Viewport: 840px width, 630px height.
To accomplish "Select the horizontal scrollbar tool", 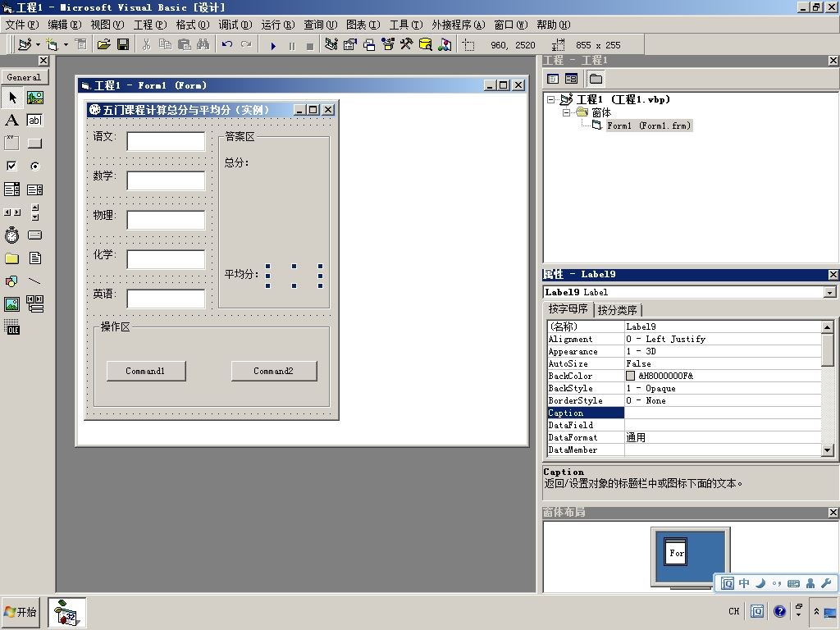I will coord(11,212).
